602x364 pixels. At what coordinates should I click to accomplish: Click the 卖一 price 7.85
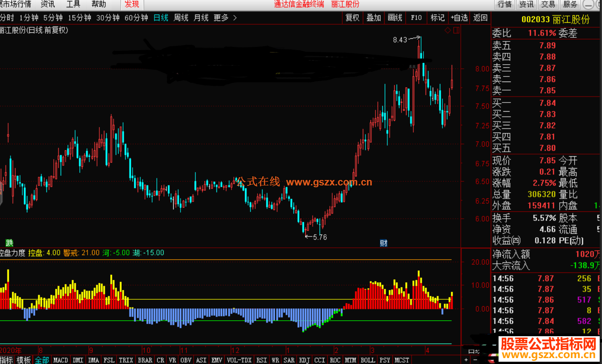point(547,91)
